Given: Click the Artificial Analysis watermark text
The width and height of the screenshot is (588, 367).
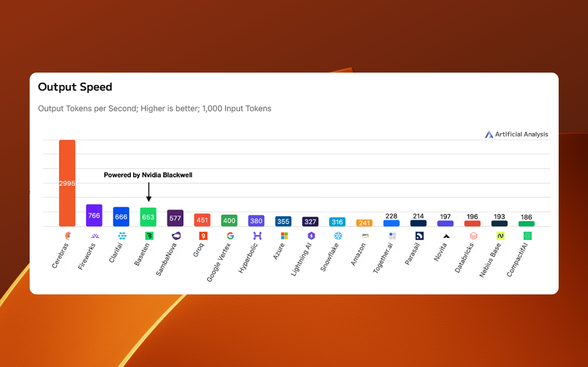Looking at the screenshot, I should pyautogui.click(x=522, y=134).
